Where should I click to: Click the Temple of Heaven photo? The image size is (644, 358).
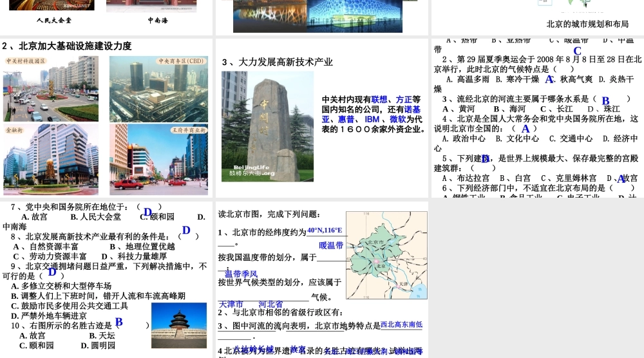coord(179,326)
